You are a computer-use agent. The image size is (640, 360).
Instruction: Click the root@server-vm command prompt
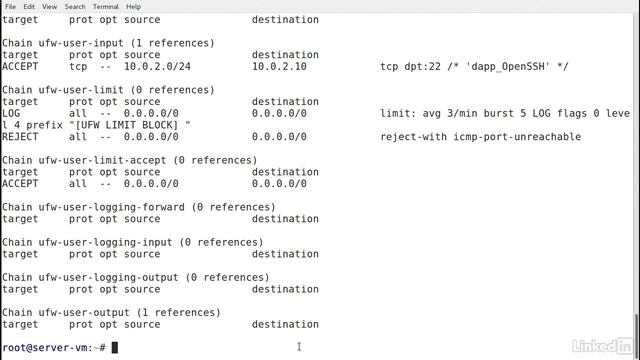[54, 348]
